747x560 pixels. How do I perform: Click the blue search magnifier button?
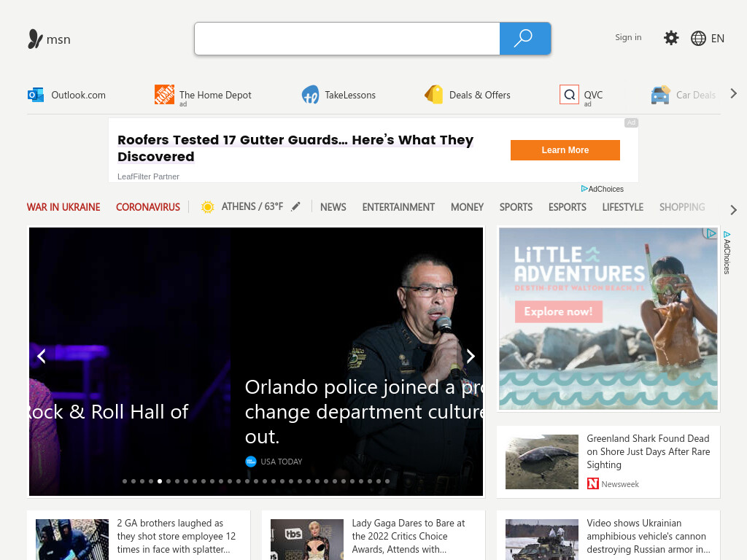pyautogui.click(x=525, y=39)
